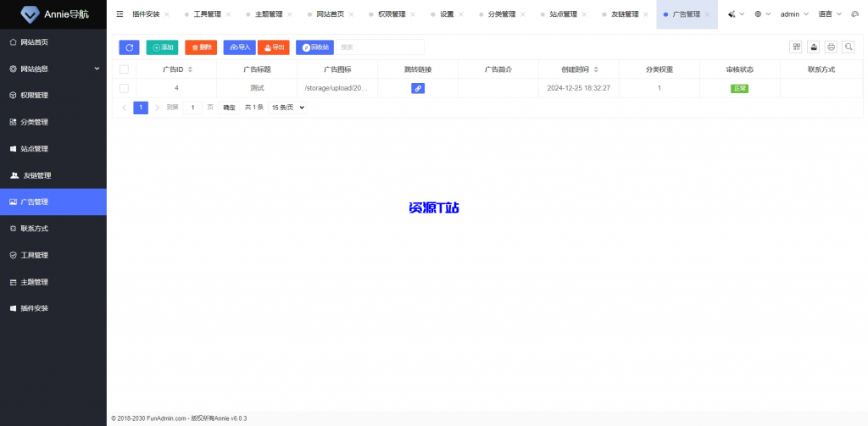Open 主题管理 in the sidebar
This screenshot has height=426, width=868.
pos(53,282)
